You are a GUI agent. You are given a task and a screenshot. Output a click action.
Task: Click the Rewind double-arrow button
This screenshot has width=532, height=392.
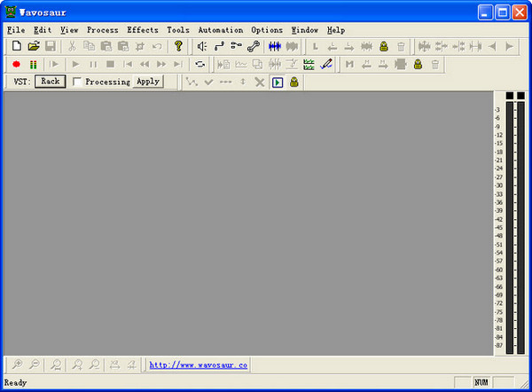coord(145,64)
